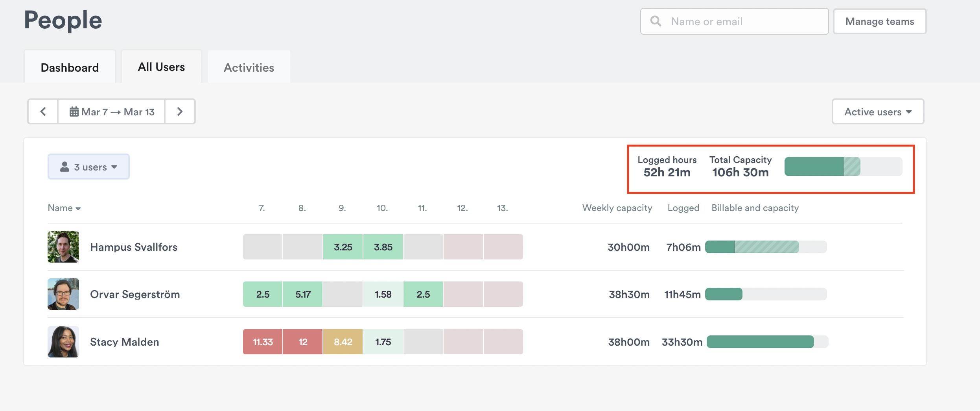Click Orvar Segerström's 5.17 hours cell
Screen dimensions: 980x411
click(303, 294)
